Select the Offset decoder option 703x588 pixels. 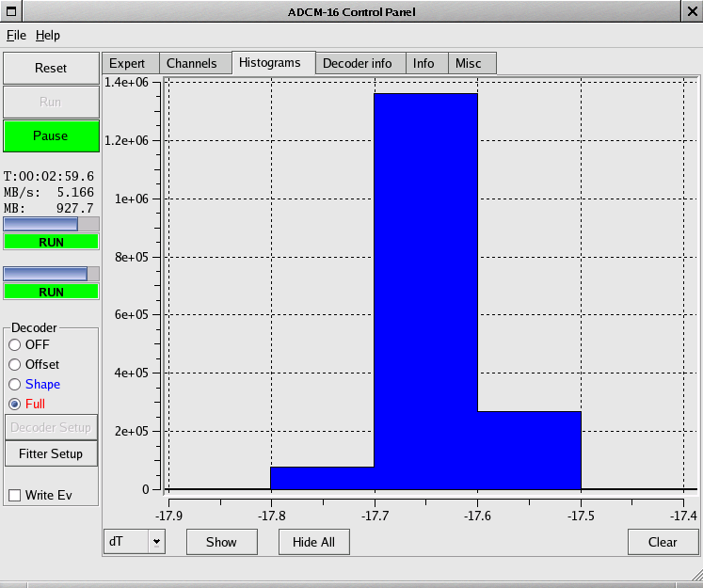tap(15, 364)
